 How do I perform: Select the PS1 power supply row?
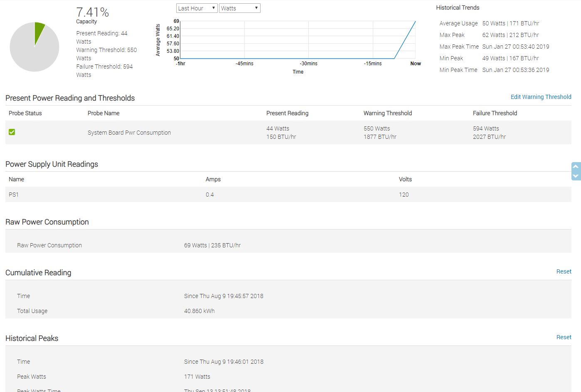(288, 195)
